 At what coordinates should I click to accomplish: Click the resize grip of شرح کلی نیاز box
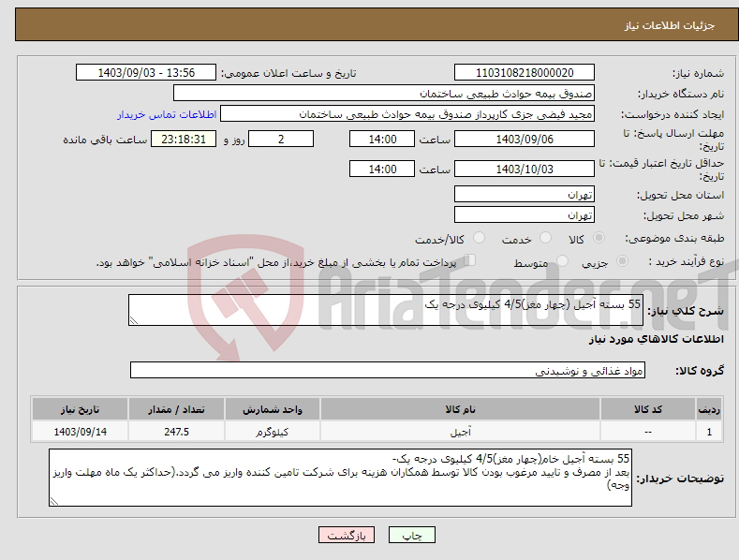tap(134, 320)
